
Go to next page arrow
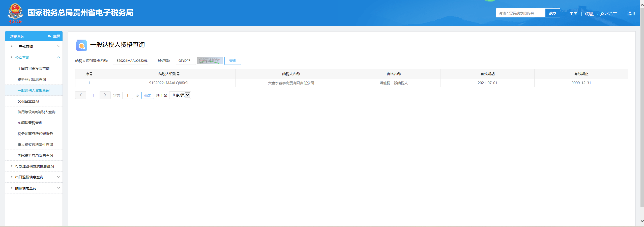click(x=105, y=95)
